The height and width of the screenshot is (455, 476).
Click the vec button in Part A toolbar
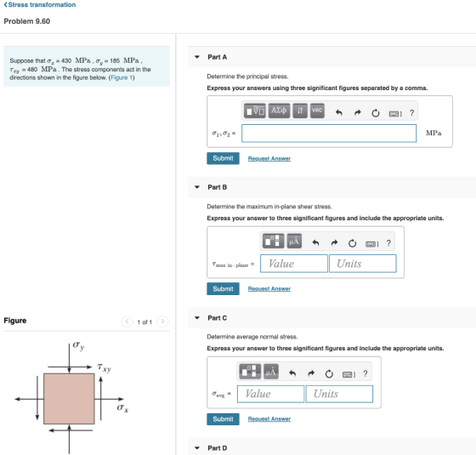[317, 111]
